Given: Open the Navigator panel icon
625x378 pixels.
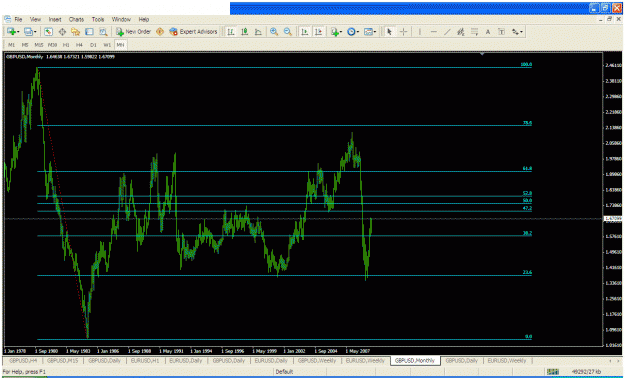Looking at the screenshot, I should 76,32.
